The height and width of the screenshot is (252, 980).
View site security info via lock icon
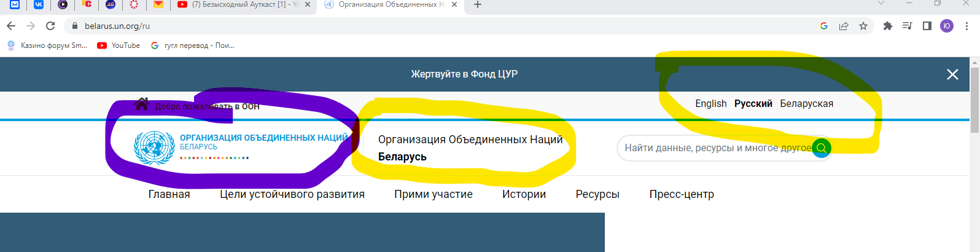(x=75, y=26)
